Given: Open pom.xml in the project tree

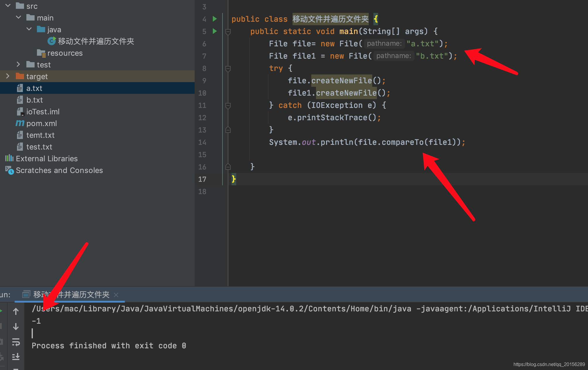Looking at the screenshot, I should (41, 123).
